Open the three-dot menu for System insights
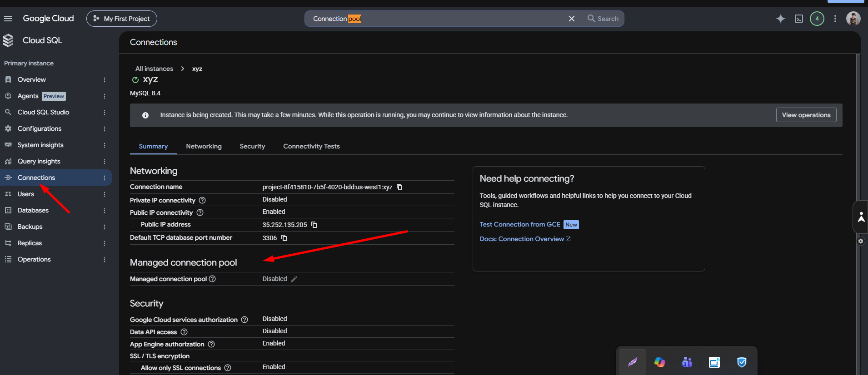The height and width of the screenshot is (375, 868). coord(105,145)
